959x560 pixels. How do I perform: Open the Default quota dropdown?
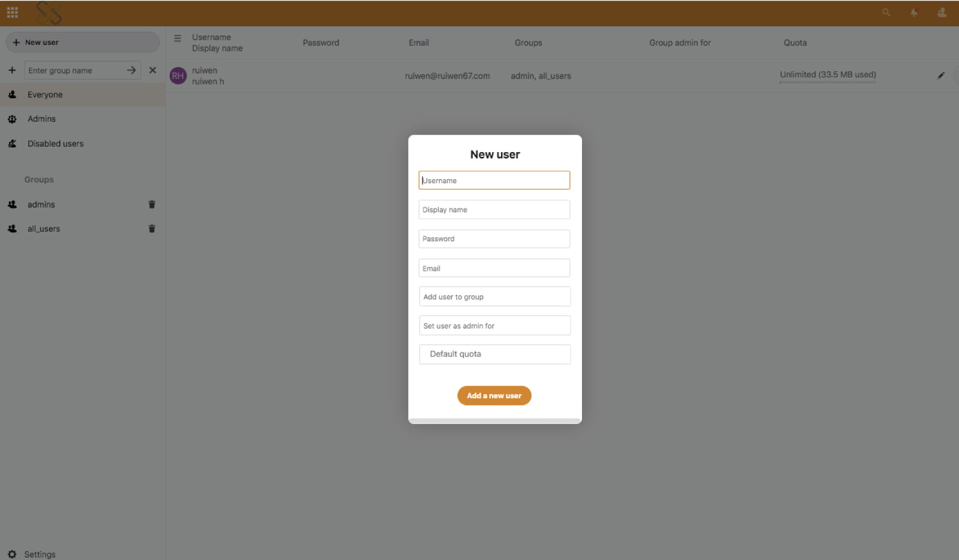click(x=494, y=354)
